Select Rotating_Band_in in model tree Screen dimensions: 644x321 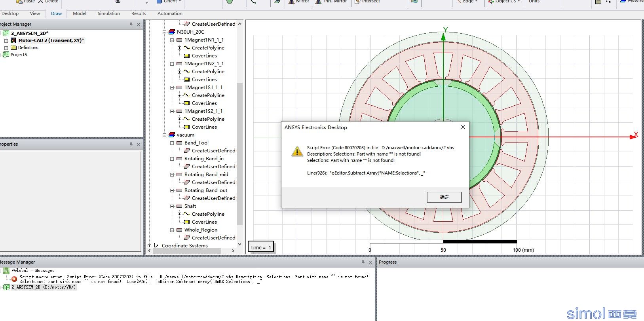[x=204, y=159]
